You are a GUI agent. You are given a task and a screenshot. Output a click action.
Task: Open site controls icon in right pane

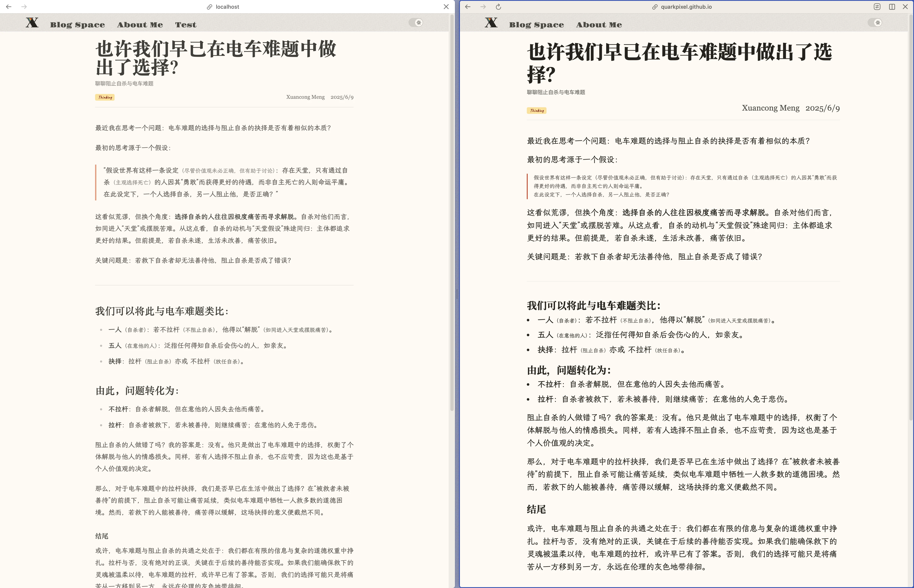coord(877,7)
